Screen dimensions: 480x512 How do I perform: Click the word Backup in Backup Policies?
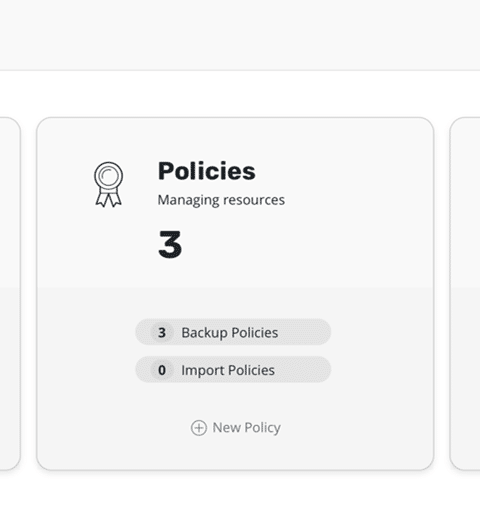[x=204, y=333]
